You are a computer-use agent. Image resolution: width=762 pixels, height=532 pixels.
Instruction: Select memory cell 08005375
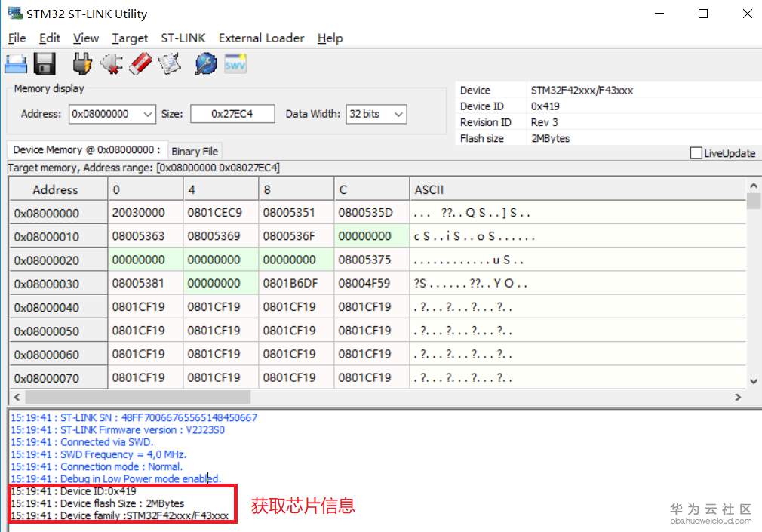click(x=372, y=260)
